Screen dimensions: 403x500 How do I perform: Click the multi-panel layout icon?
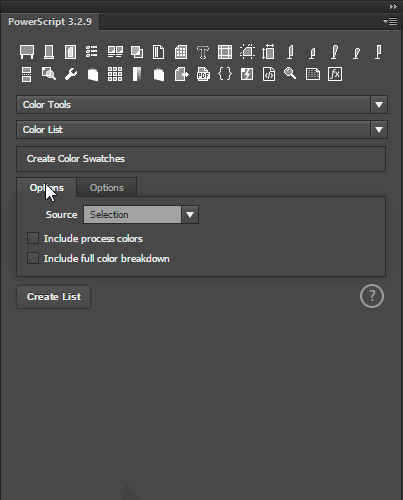click(x=115, y=52)
